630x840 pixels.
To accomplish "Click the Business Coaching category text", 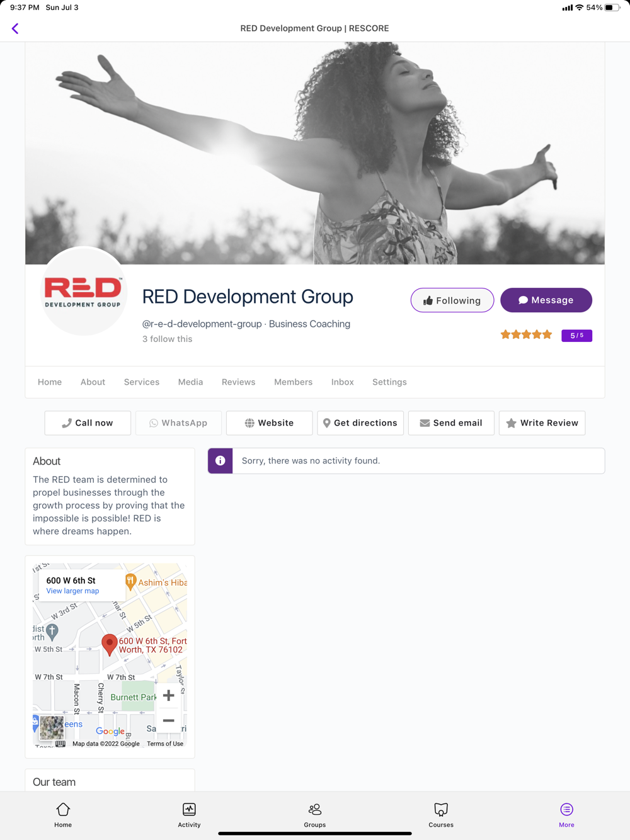I will tap(309, 324).
